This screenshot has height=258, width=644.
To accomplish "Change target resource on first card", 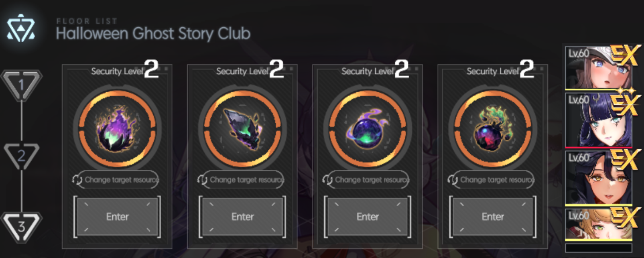I will [x=122, y=180].
